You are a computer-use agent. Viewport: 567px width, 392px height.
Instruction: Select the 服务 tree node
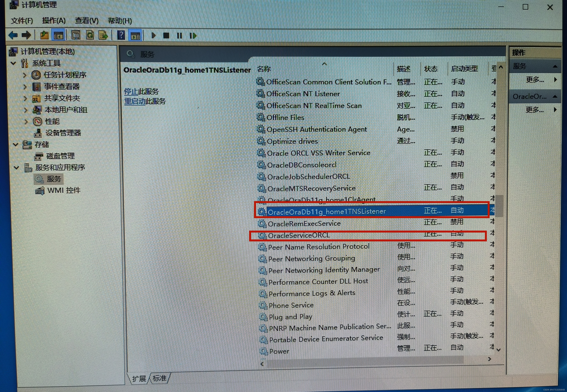click(x=54, y=179)
